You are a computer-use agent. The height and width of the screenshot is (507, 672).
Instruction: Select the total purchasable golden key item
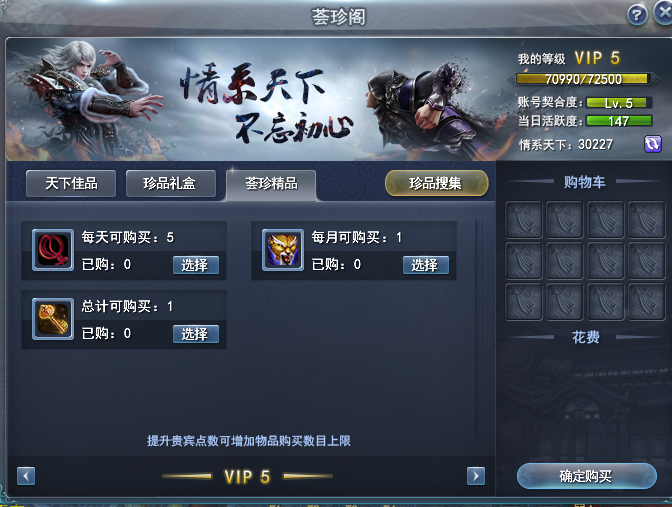(x=196, y=334)
